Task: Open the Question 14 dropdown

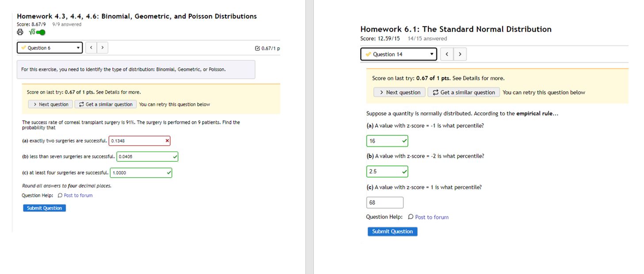Action: click(398, 54)
